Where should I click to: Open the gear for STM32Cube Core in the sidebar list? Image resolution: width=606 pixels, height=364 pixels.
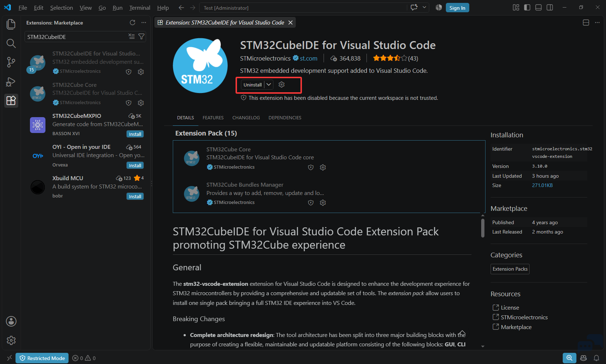pyautogui.click(x=141, y=103)
